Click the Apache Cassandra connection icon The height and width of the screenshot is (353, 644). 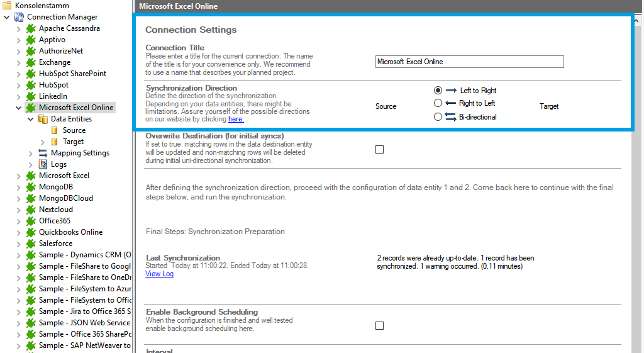point(31,28)
